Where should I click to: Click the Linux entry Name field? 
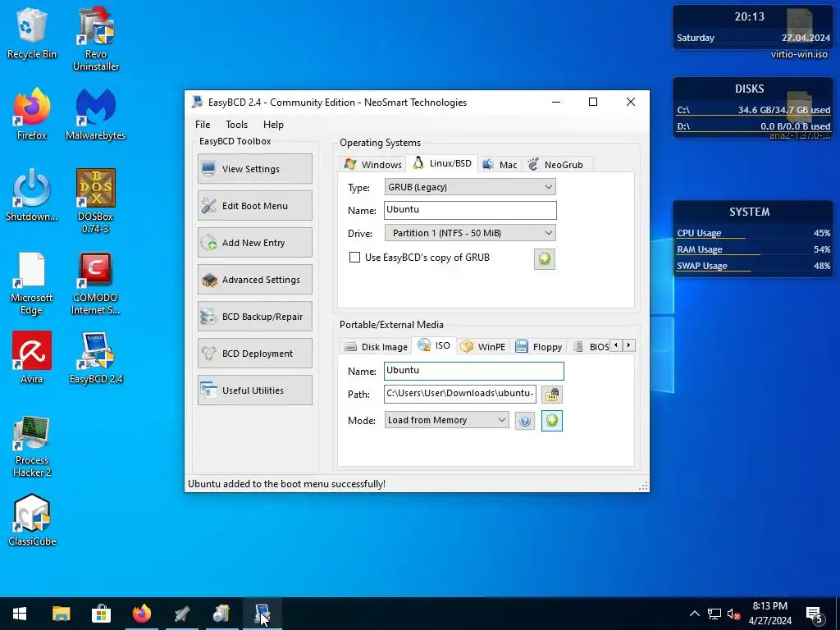click(470, 209)
